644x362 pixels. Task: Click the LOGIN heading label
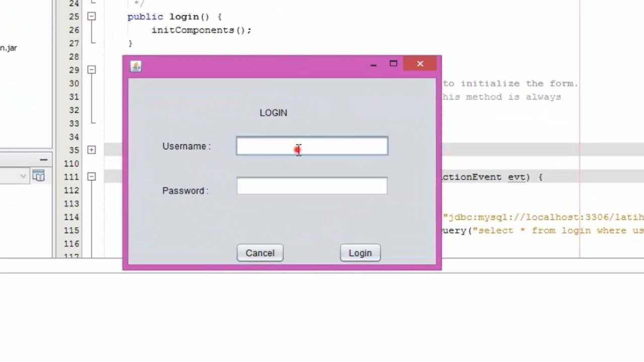[273, 113]
